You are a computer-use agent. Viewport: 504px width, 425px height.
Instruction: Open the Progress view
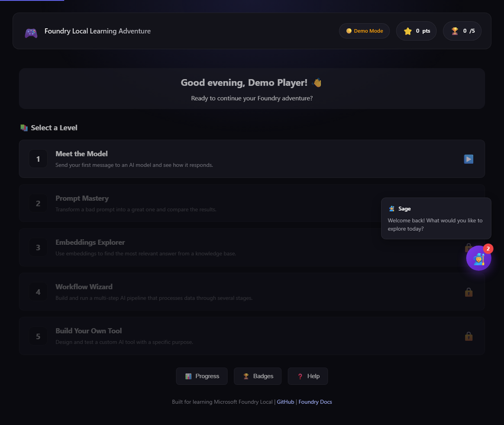[201, 376]
